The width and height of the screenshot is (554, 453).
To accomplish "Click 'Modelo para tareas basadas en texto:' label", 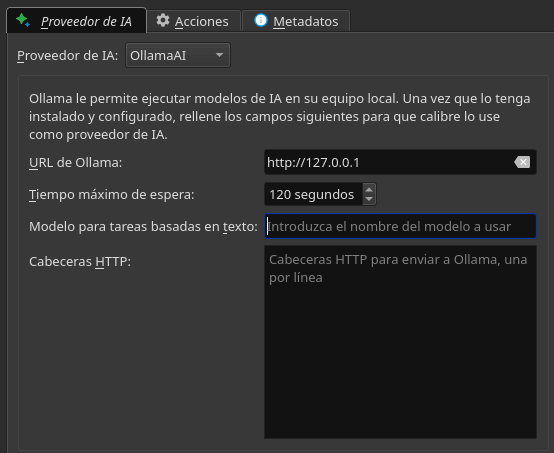I will (143, 226).
